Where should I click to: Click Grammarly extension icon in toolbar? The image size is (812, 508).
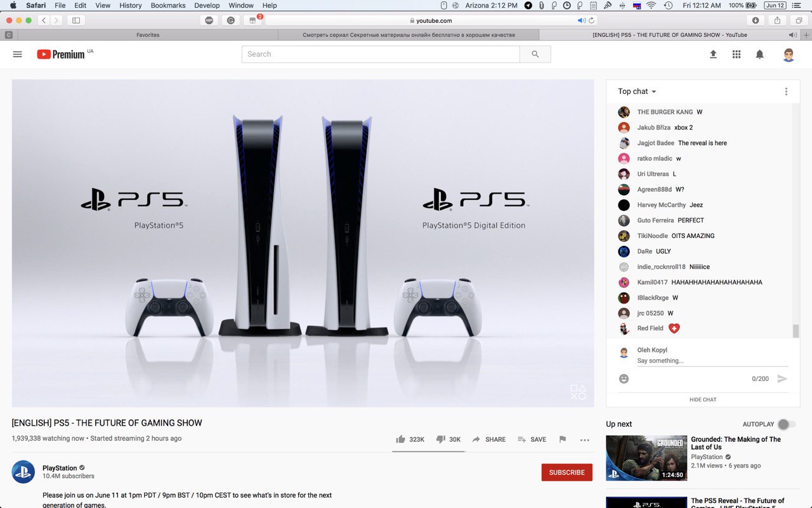pyautogui.click(x=230, y=20)
